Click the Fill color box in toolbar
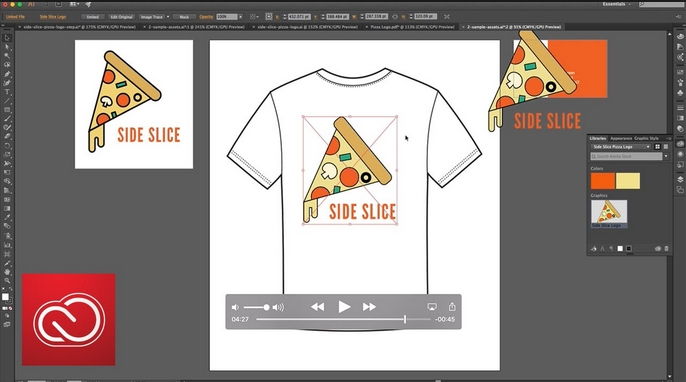 coord(5,297)
